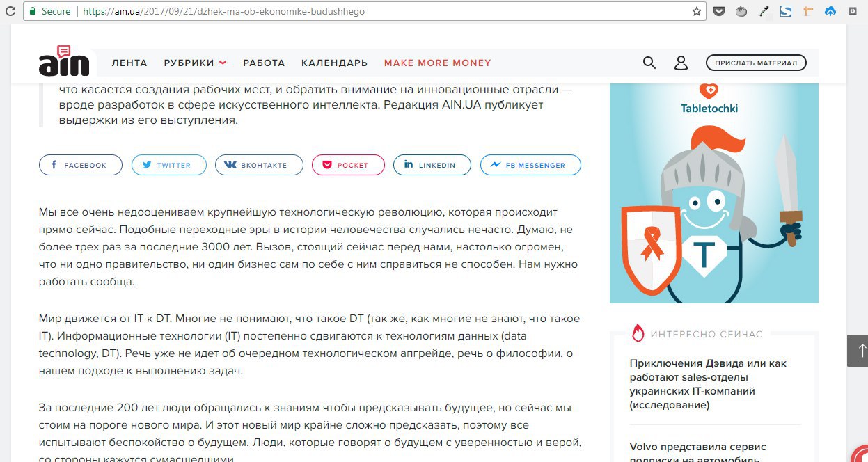Bookmark the page with the star icon

[696, 11]
